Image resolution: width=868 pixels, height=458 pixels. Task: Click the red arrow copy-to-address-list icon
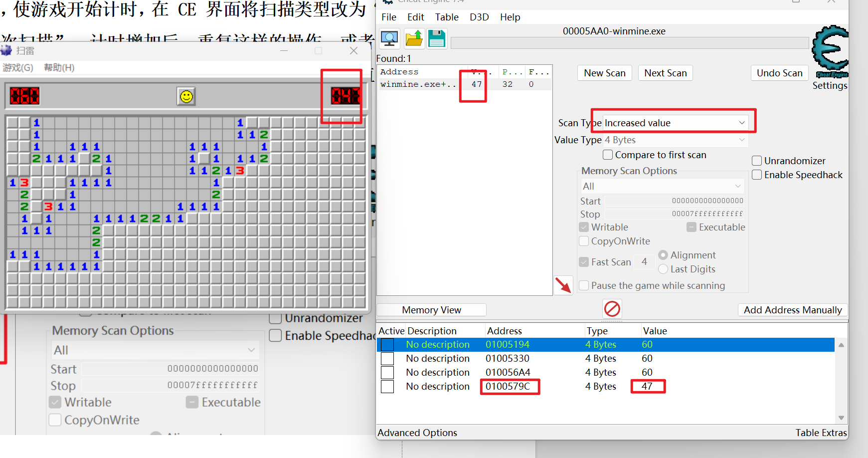pyautogui.click(x=563, y=285)
